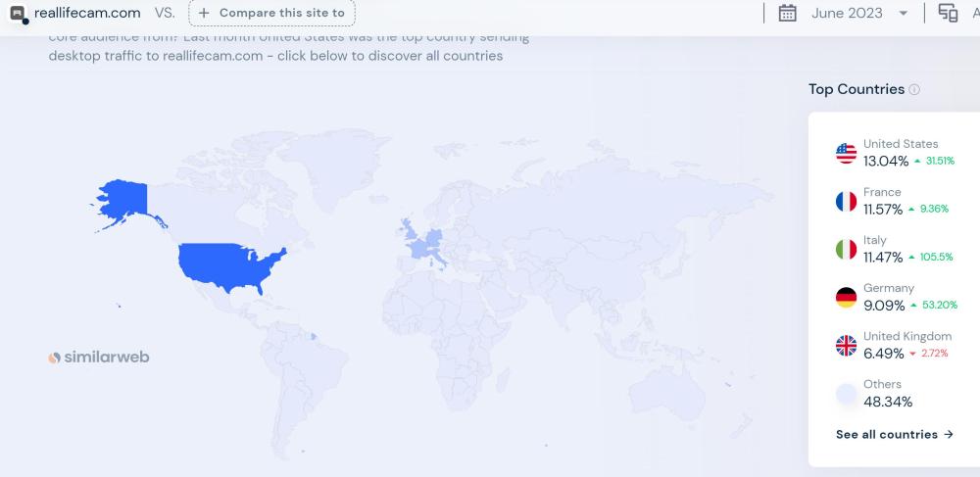This screenshot has width=980, height=477.
Task: Expand the June 2023 date dropdown arrow
Action: 903,14
